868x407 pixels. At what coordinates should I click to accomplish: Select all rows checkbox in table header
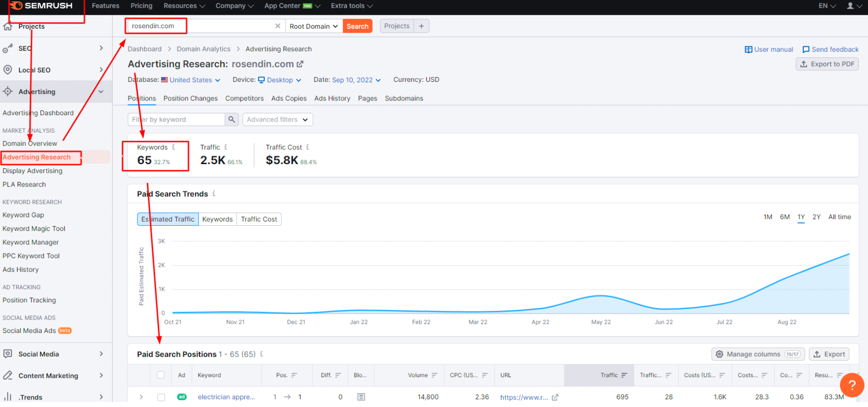pos(161,375)
